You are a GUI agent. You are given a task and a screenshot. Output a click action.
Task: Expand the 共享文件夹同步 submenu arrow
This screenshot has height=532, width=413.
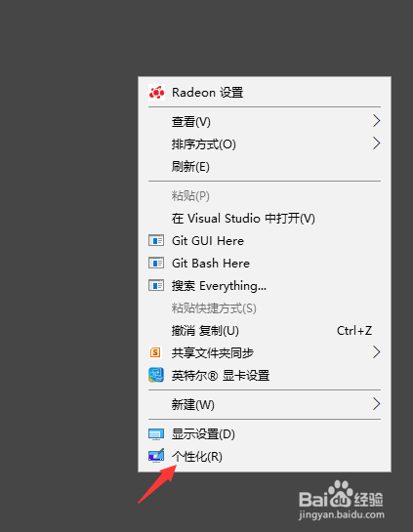(376, 352)
